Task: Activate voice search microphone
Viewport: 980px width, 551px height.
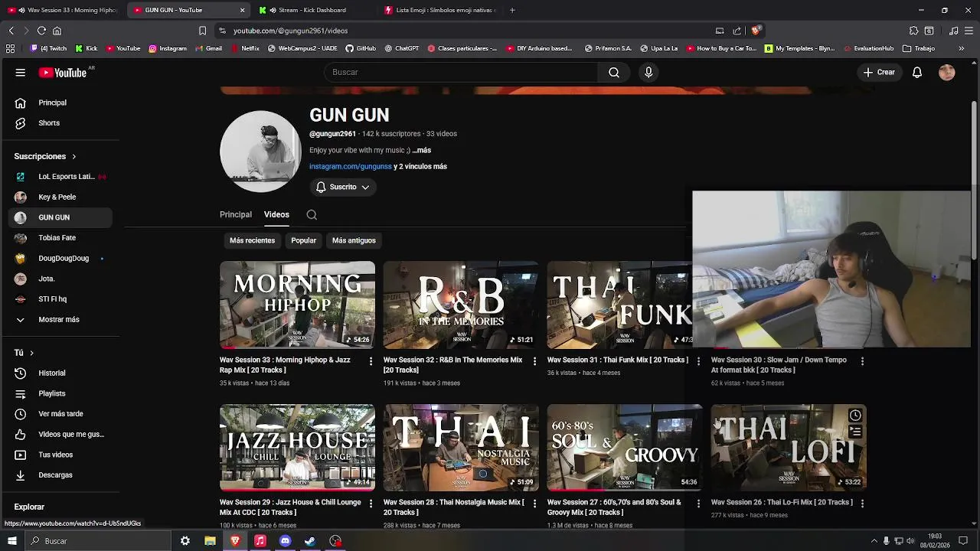Action: 648,72
